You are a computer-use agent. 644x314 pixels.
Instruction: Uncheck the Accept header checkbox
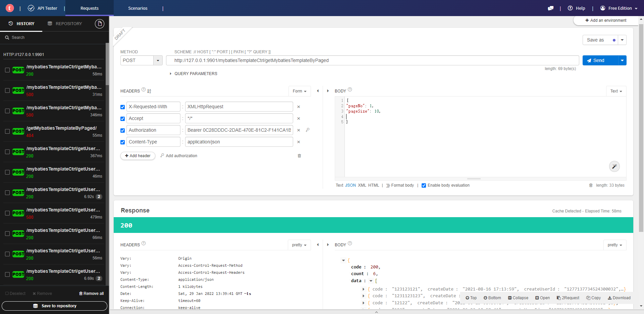[123, 119]
